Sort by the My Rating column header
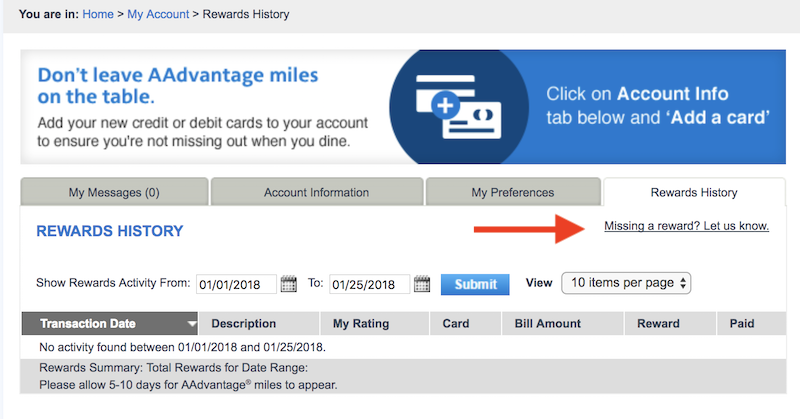This screenshot has height=419, width=800. [x=374, y=324]
